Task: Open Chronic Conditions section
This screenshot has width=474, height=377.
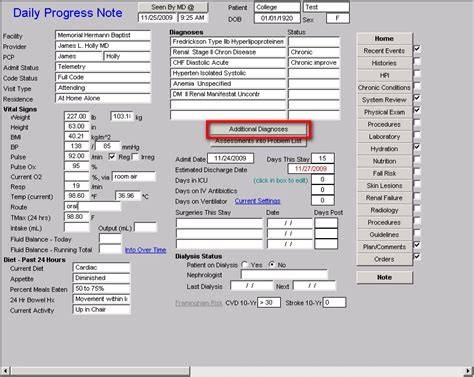Action: click(x=384, y=87)
